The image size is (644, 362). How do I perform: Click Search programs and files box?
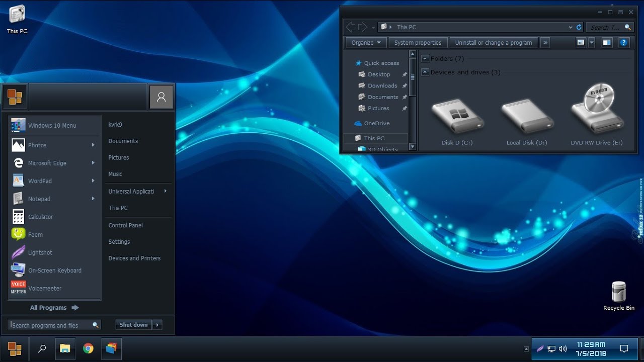click(54, 325)
